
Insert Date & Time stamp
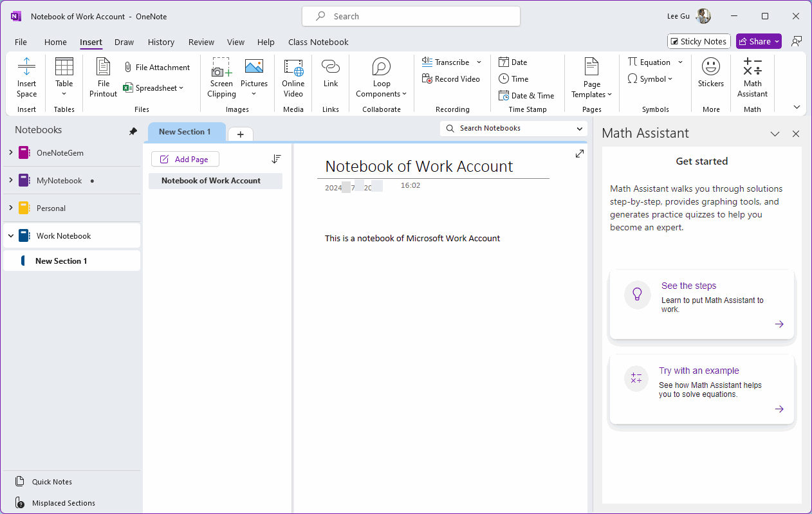click(526, 96)
